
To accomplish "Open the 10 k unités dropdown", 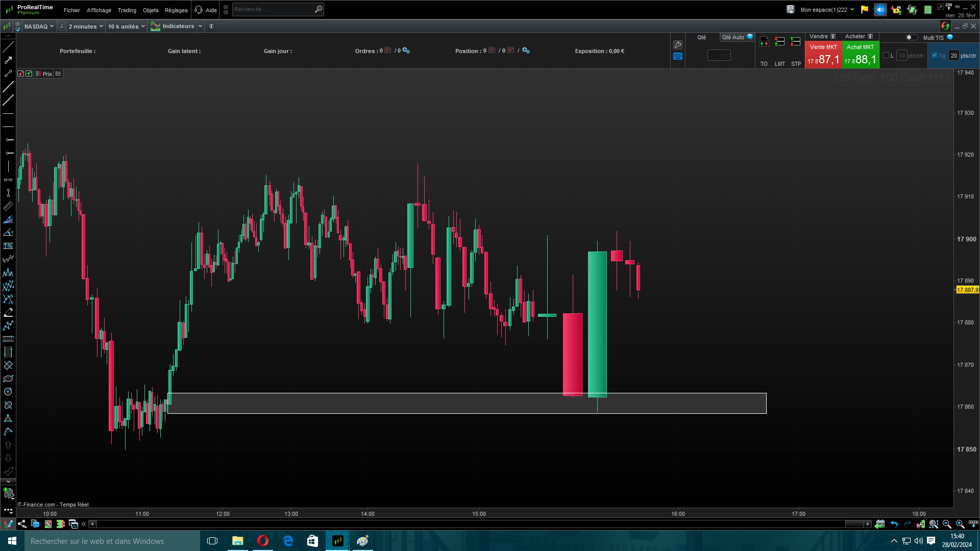I will tap(126, 27).
